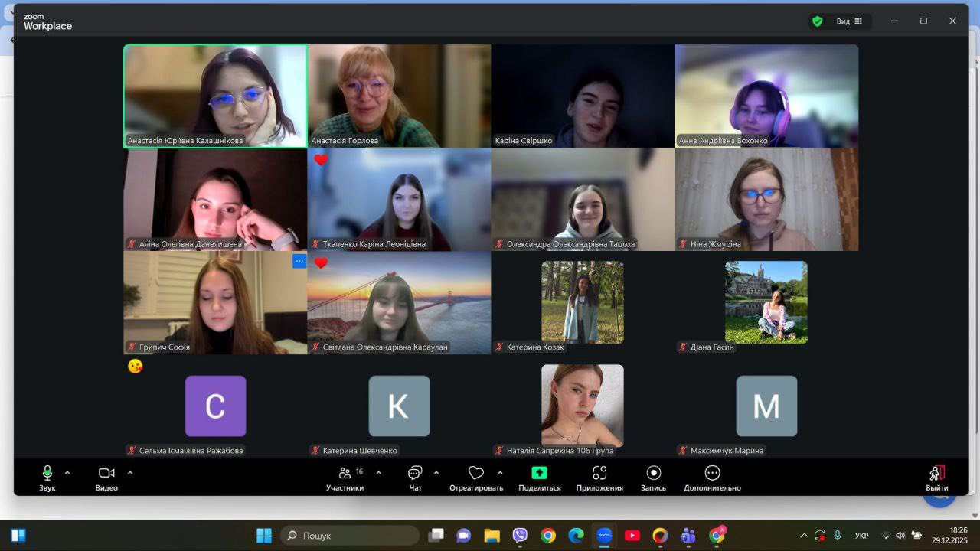
Task: Click the kiss emoji reaction above Сельма tile
Action: [x=136, y=367]
